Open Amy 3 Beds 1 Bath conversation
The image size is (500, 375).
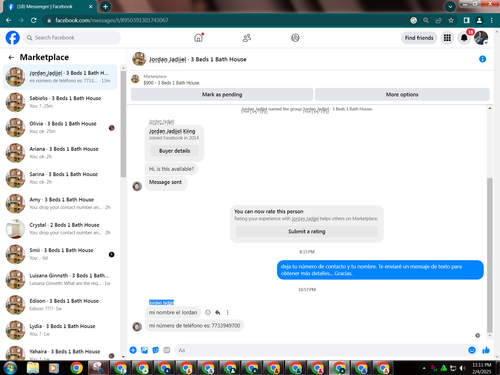tap(60, 203)
